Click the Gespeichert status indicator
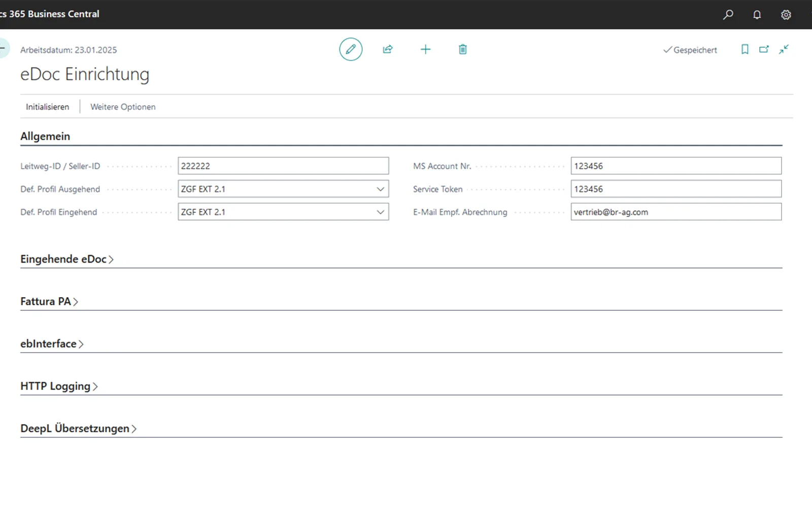This screenshot has width=812, height=508. pos(690,50)
